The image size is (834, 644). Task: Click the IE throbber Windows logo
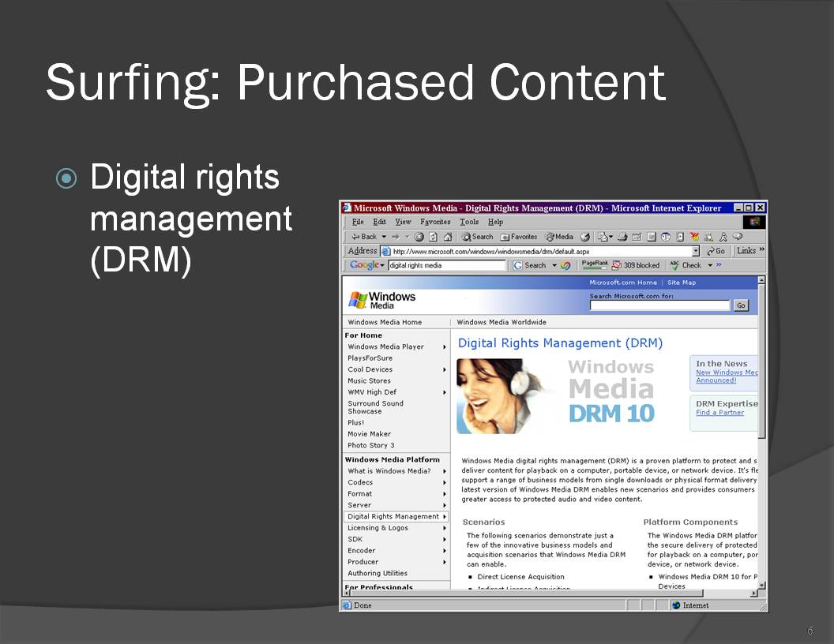[754, 222]
